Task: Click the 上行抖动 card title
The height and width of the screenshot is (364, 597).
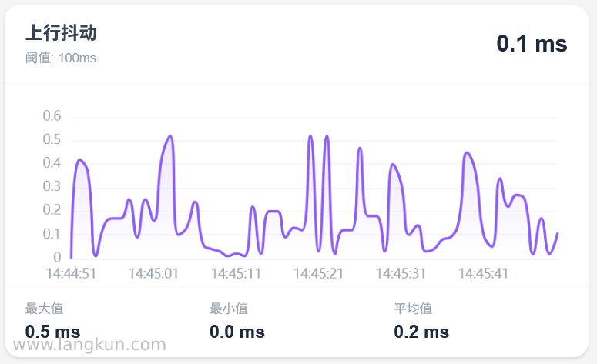Action: click(61, 33)
